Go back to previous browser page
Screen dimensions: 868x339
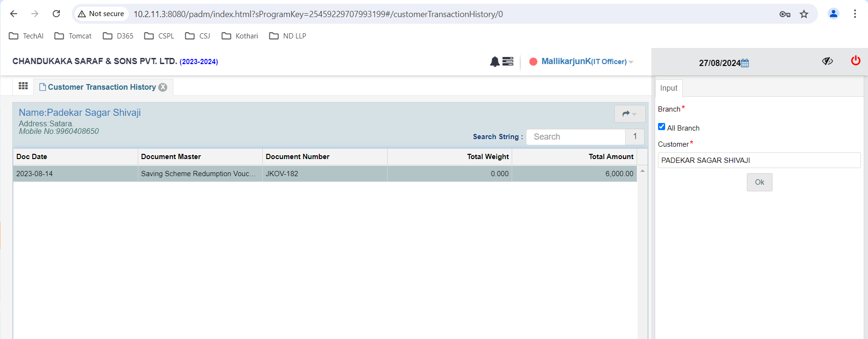[14, 14]
